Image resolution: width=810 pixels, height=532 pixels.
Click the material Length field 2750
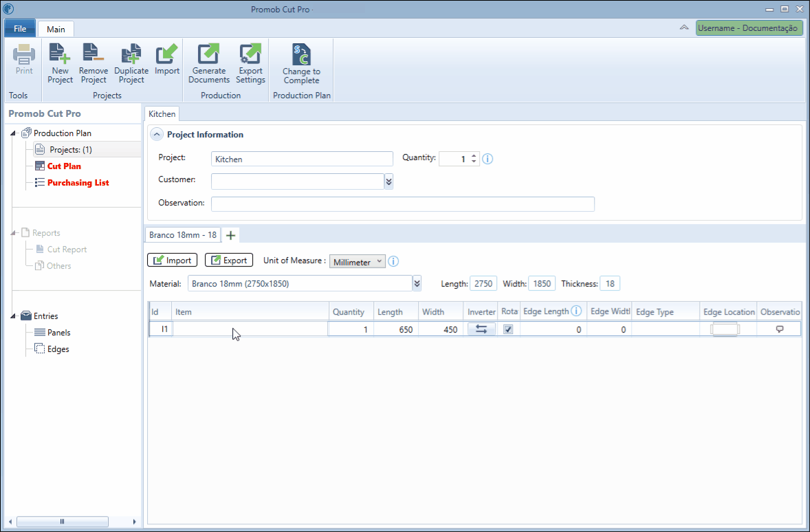[483, 284]
